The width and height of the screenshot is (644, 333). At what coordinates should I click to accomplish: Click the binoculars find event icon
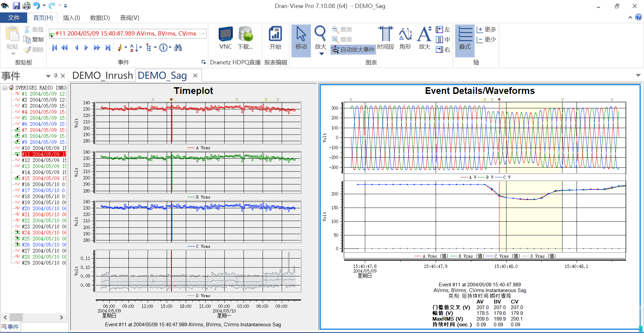(x=178, y=48)
